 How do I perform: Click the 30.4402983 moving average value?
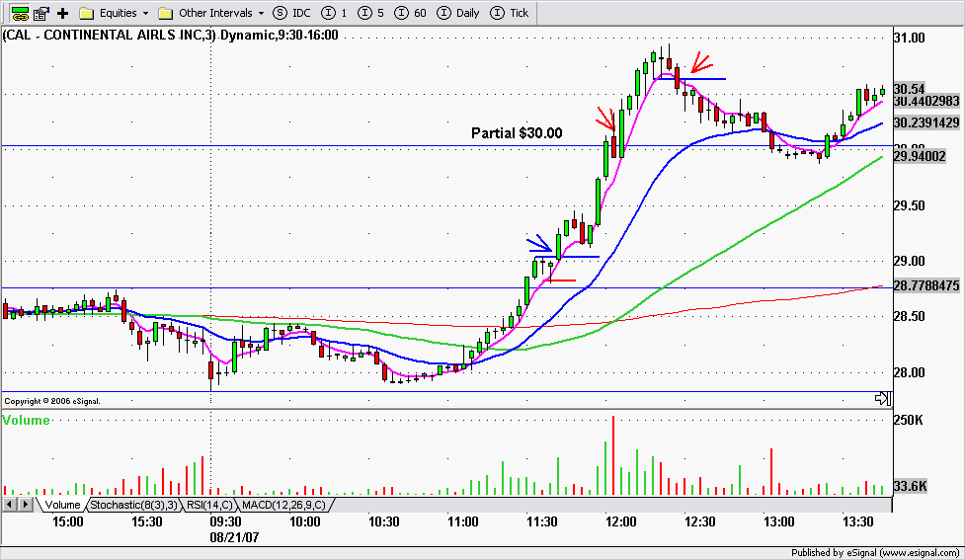click(x=926, y=102)
